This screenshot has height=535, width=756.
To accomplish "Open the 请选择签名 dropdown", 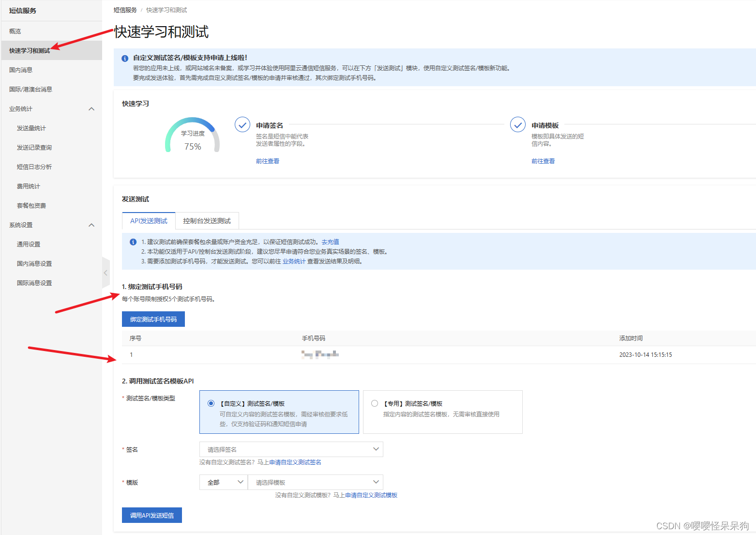I will [291, 449].
